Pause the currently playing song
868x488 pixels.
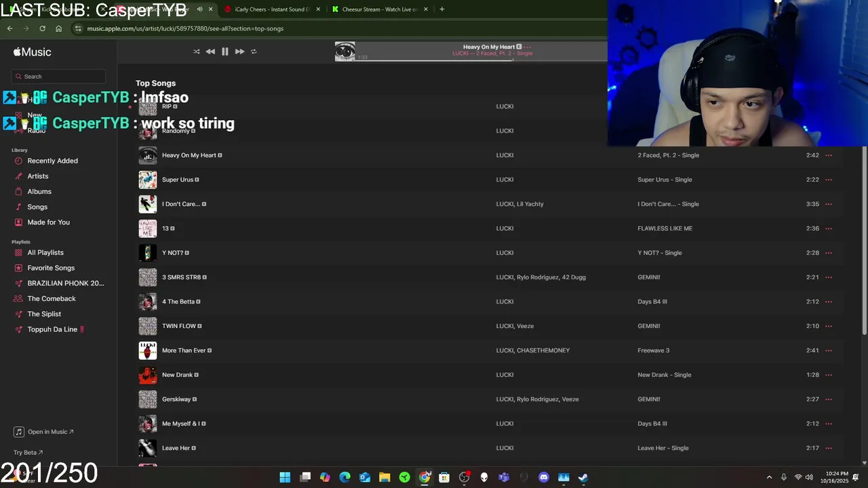225,52
